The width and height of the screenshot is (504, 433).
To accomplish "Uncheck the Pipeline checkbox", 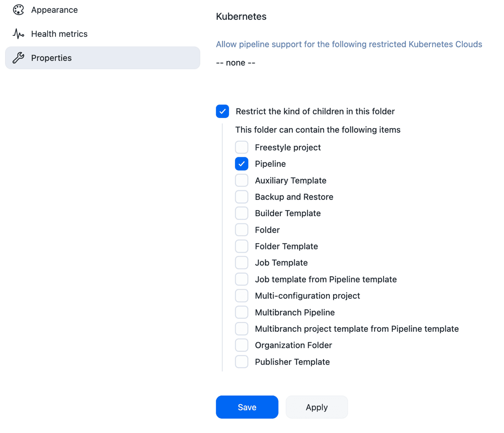I will tap(241, 164).
